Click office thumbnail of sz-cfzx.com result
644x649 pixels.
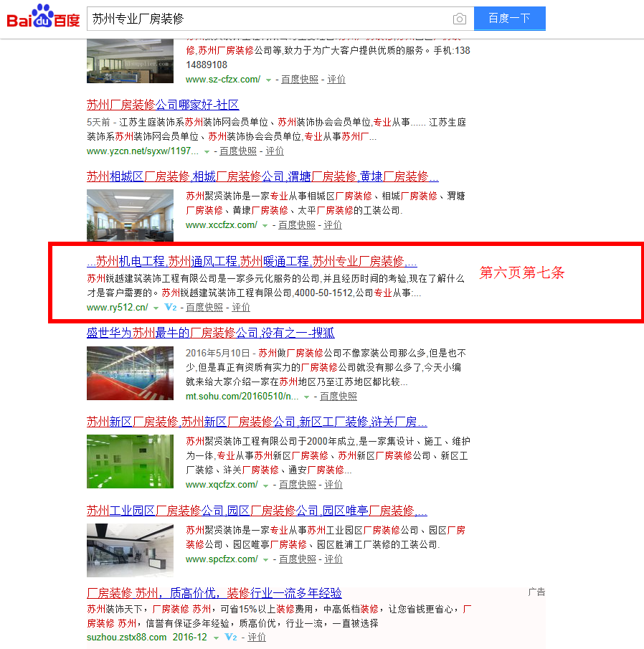click(x=130, y=61)
